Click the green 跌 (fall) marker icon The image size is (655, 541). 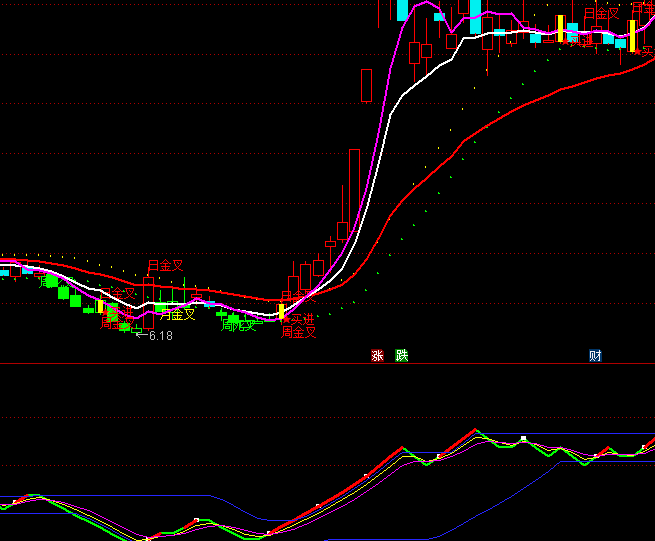[x=401, y=355]
